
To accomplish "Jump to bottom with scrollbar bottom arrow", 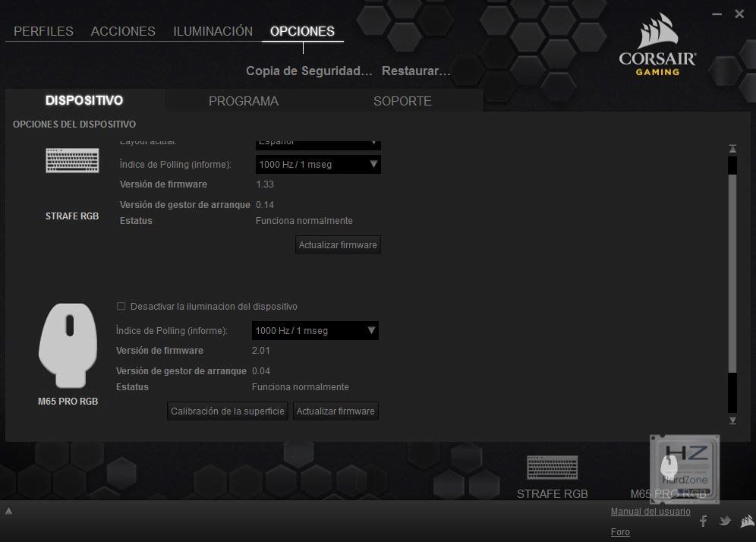I will pos(733,421).
